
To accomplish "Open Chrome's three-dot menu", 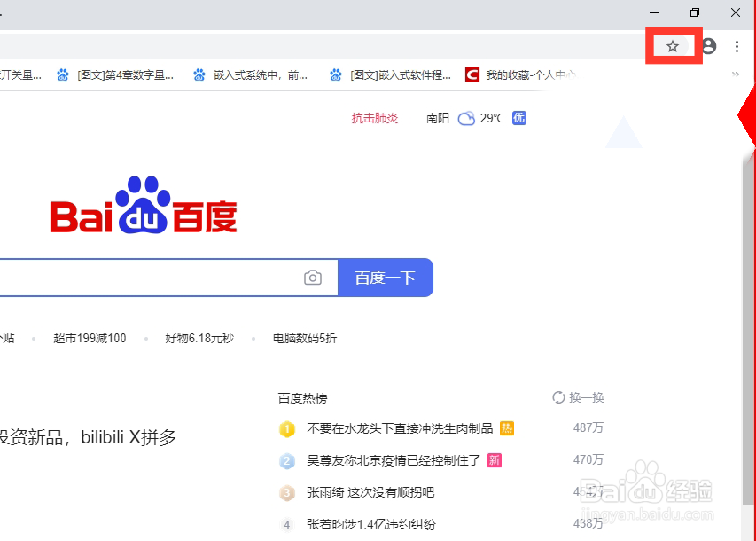I will tap(737, 46).
